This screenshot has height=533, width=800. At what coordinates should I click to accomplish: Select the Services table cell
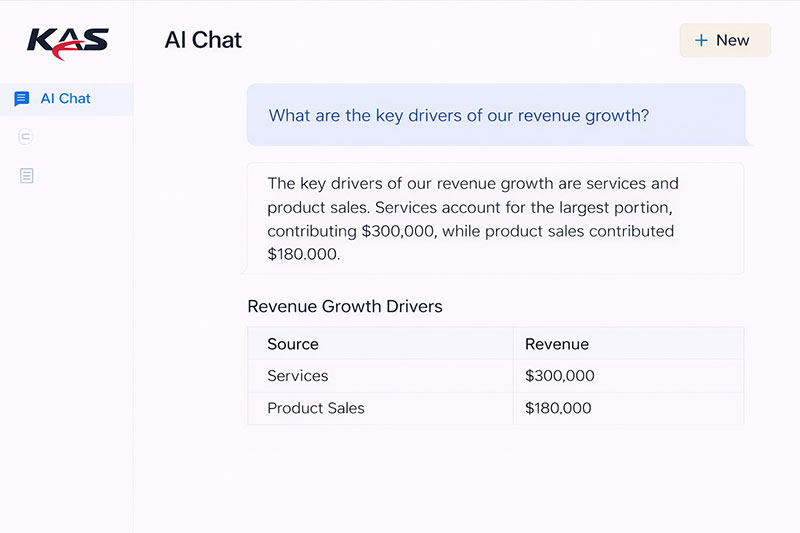(x=298, y=376)
